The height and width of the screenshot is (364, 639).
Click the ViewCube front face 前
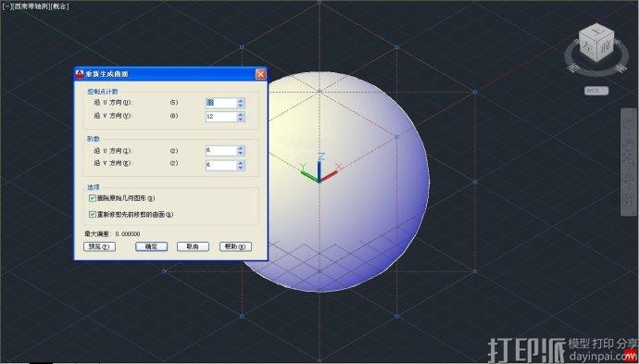click(606, 48)
